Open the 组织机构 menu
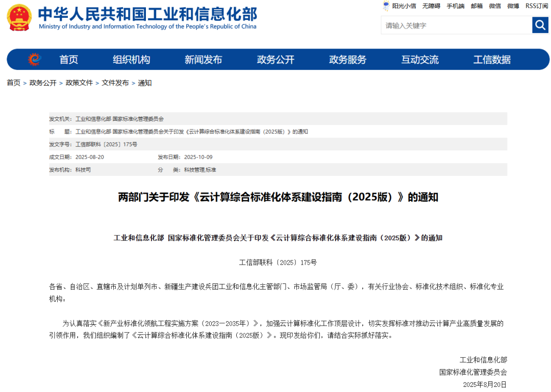Screen dimensions: 551x392 [x=132, y=59]
